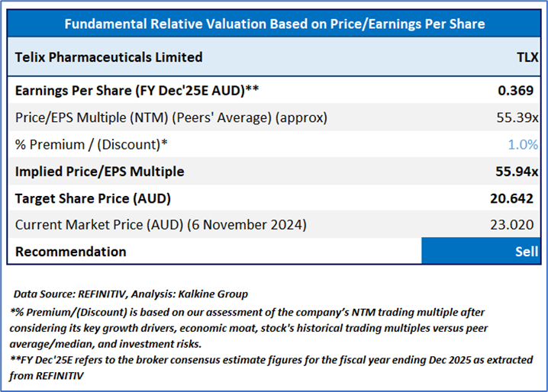Select the 'Telix Pharmaceuticals Limited' company name
This screenshot has height=392, width=548.
(108, 57)
